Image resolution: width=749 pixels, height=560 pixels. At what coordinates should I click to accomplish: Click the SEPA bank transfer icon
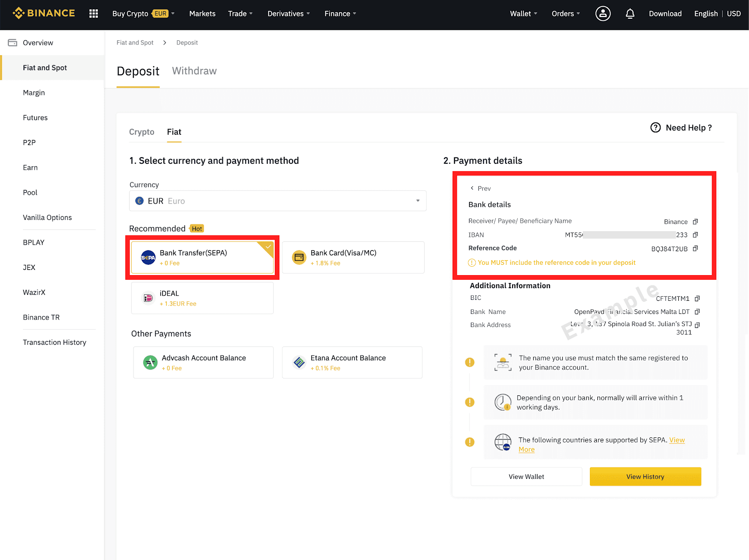pos(148,257)
